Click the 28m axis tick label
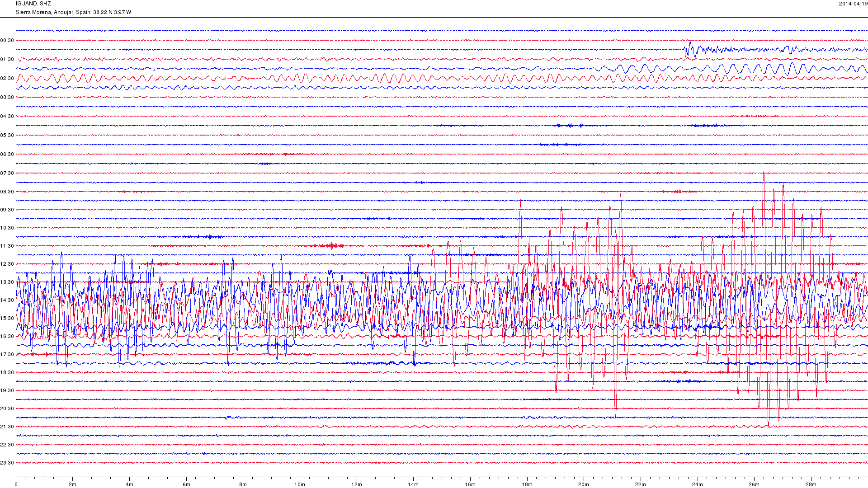This screenshot has width=868, height=488. click(x=811, y=485)
